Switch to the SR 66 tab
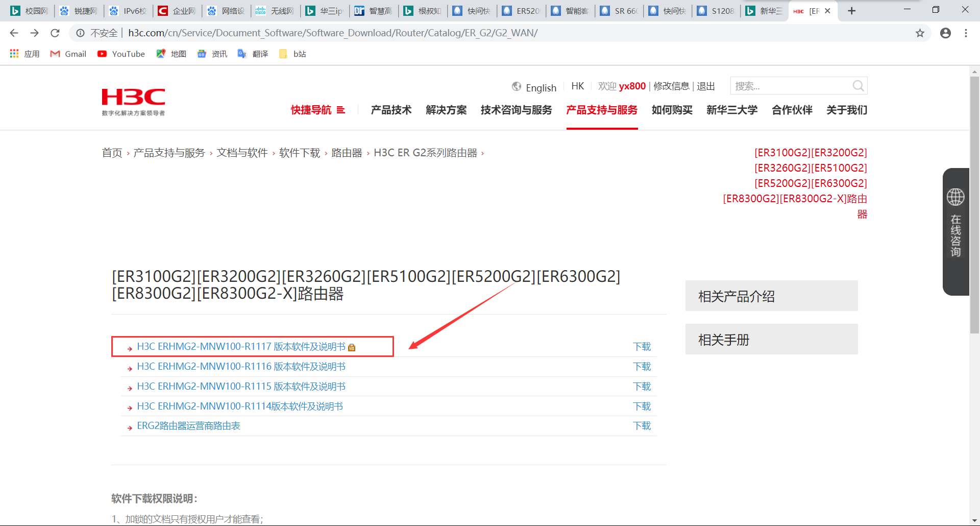 point(619,11)
